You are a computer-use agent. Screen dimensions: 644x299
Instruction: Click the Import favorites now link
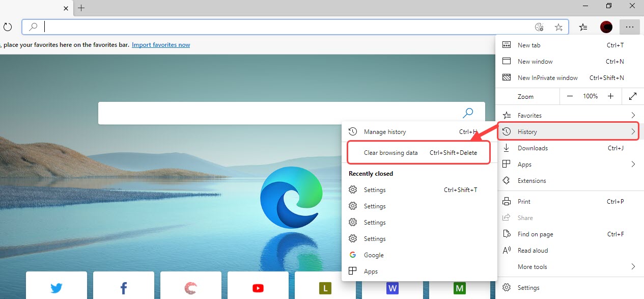[x=161, y=45]
